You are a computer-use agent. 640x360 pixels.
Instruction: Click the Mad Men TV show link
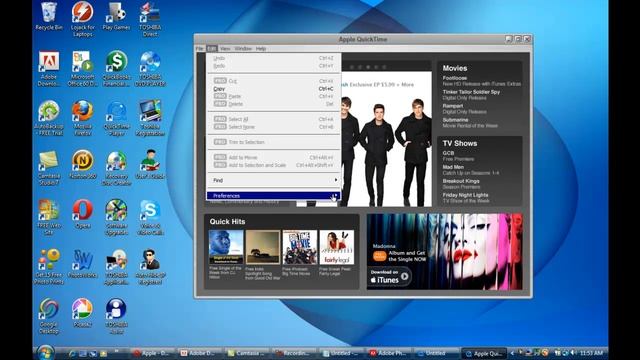453,167
